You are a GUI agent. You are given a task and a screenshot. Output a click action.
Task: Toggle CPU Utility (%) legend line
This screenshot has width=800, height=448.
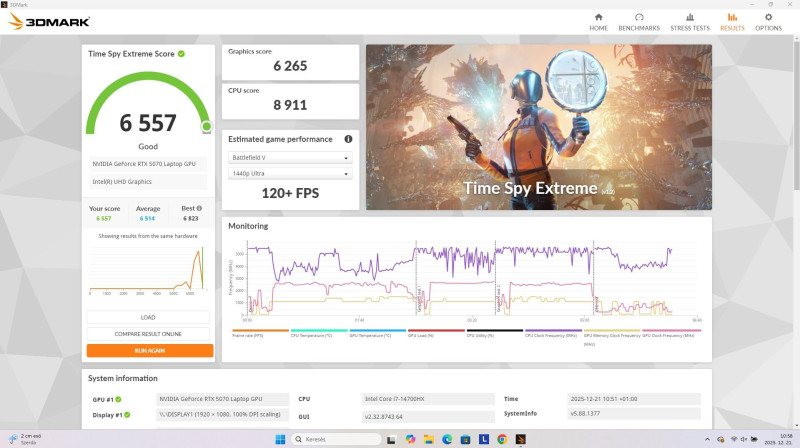(495, 333)
